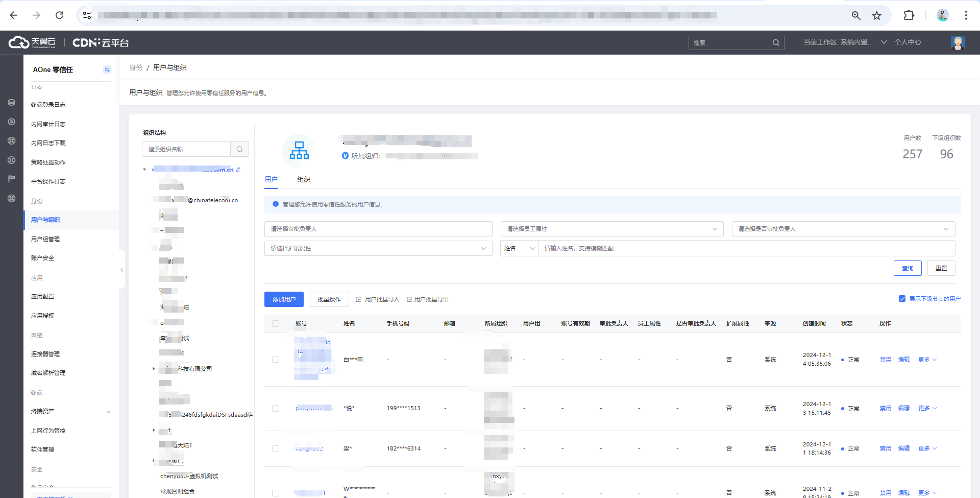Switch to 用户 tab

tap(271, 179)
